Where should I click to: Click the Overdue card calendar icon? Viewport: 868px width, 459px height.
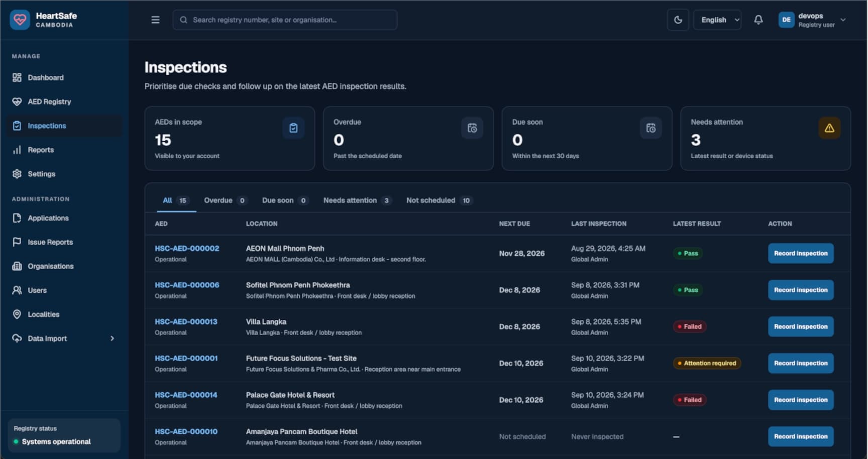pyautogui.click(x=472, y=128)
